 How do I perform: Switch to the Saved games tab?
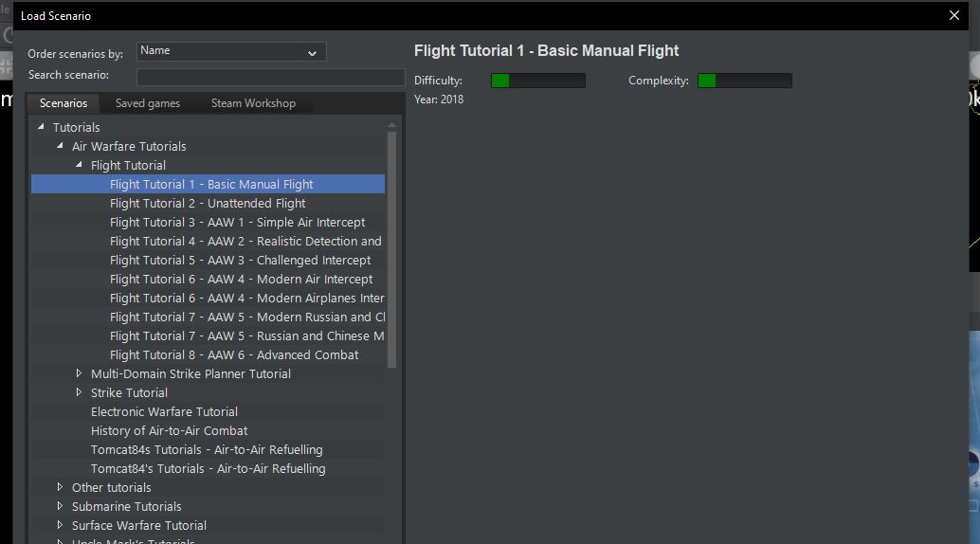point(148,103)
